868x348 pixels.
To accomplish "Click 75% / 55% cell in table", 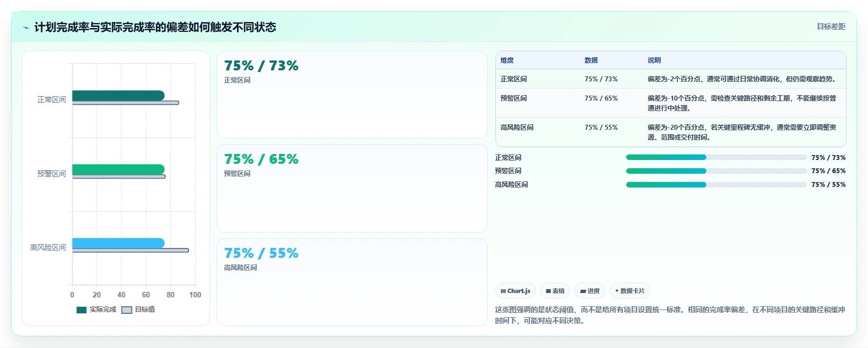I will (601, 128).
